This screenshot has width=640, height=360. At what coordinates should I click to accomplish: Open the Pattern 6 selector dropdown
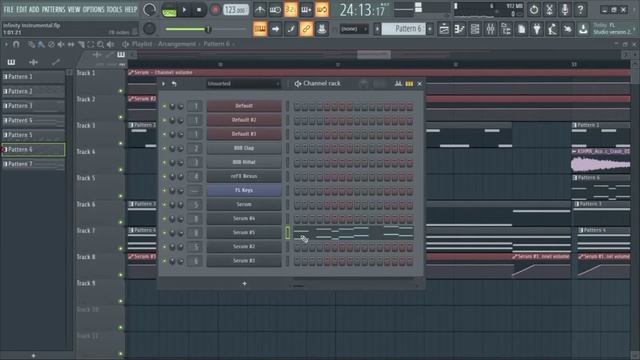[403, 29]
